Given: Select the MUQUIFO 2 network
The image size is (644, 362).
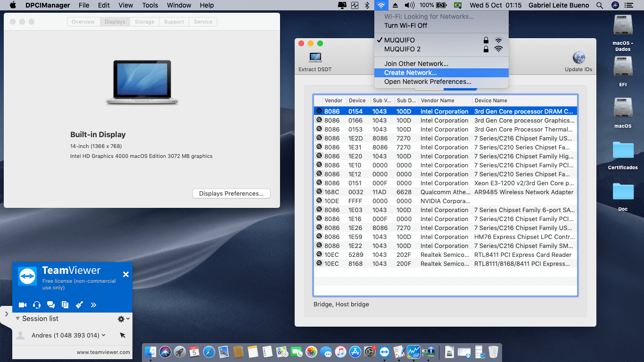Looking at the screenshot, I should pyautogui.click(x=404, y=49).
